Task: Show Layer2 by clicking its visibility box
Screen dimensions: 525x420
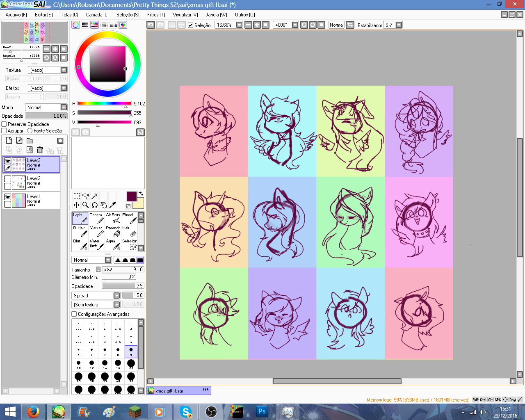Action: click(7, 179)
